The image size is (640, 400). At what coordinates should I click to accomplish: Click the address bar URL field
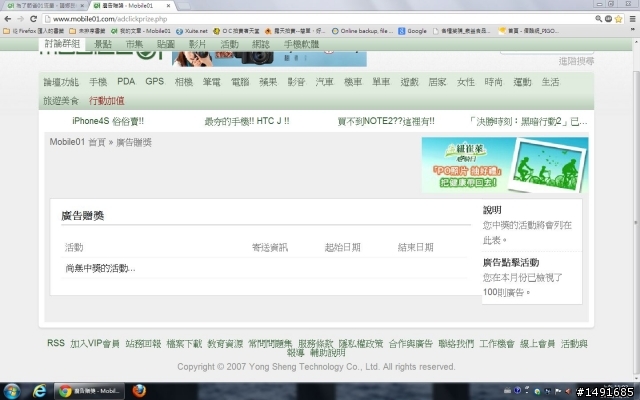pos(318,19)
